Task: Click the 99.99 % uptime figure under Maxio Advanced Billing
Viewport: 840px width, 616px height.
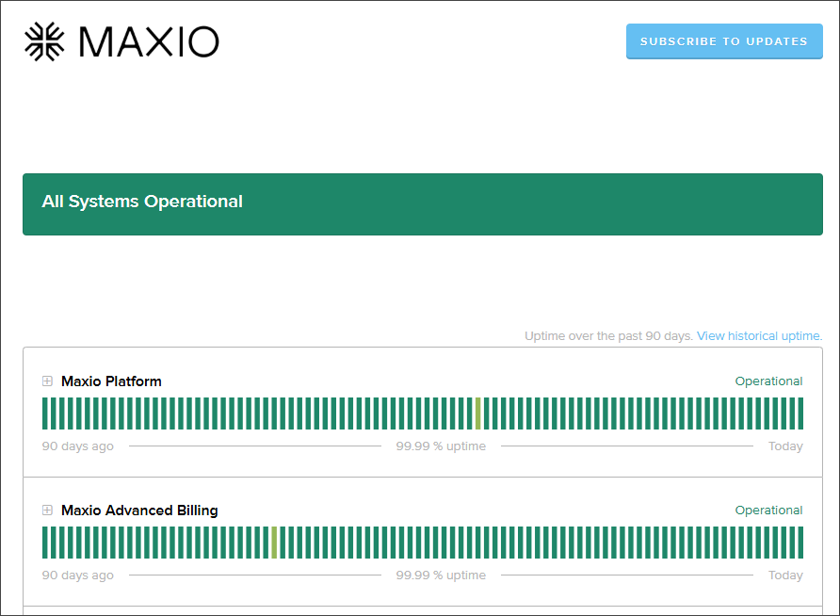Action: click(441, 575)
